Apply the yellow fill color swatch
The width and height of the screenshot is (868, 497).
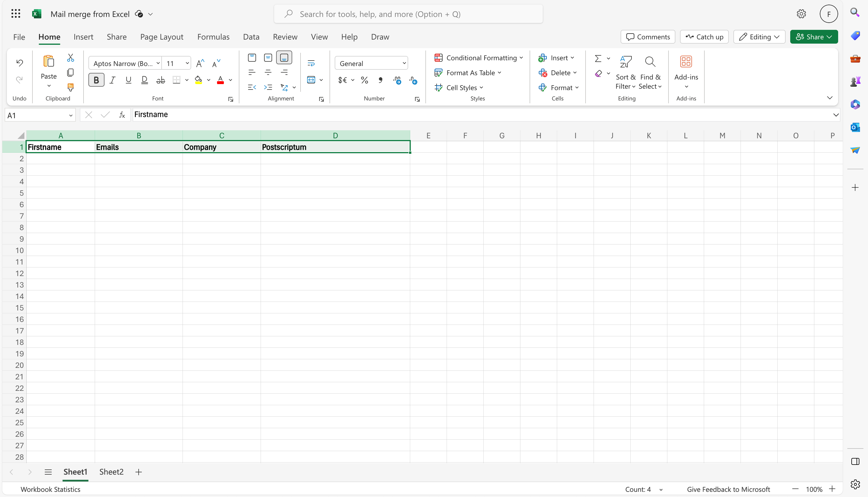[198, 80]
